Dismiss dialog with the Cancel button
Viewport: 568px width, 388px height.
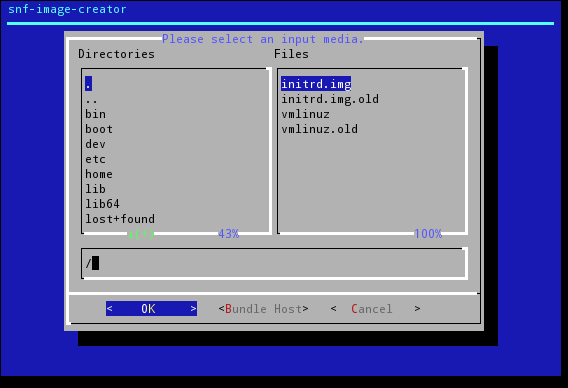point(375,309)
